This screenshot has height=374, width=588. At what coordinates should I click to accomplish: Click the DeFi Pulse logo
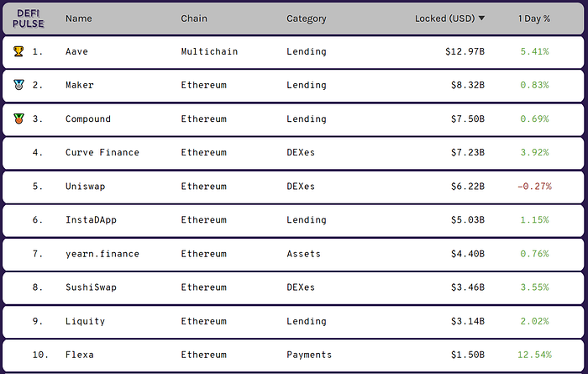point(28,18)
